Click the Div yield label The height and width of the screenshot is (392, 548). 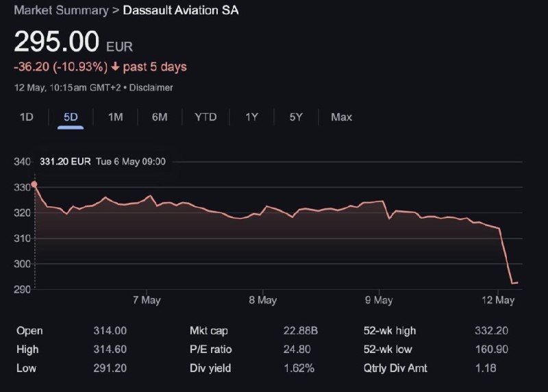(210, 368)
